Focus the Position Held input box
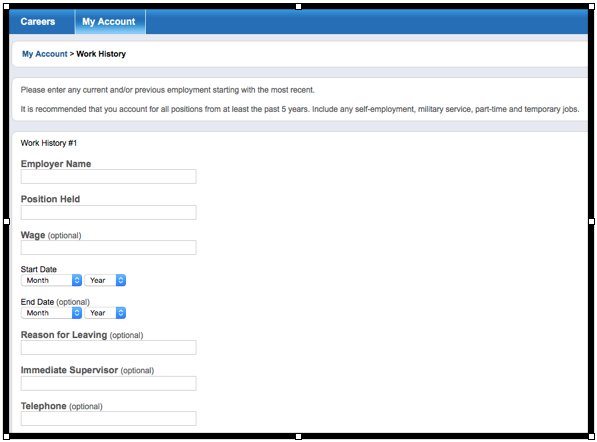This screenshot has height=442, width=597. point(109,212)
